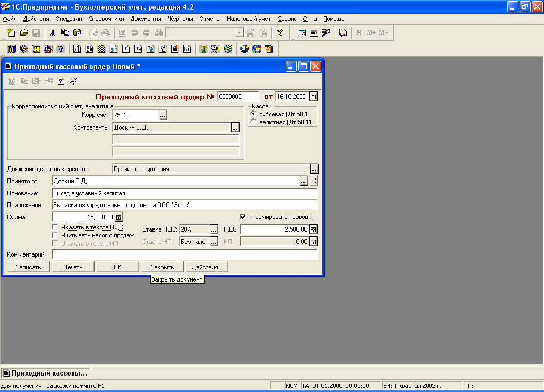Click the OK button

[117, 267]
